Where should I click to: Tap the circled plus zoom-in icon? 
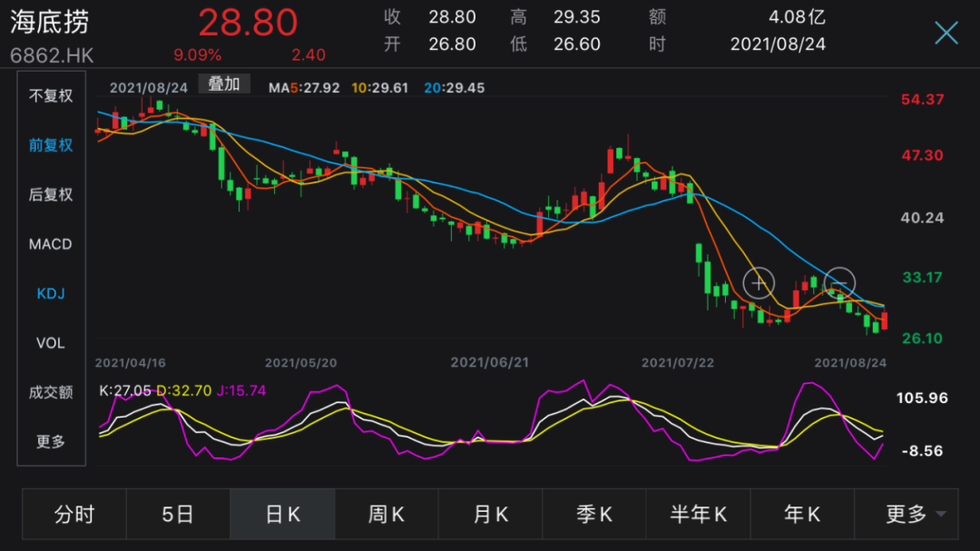759,283
